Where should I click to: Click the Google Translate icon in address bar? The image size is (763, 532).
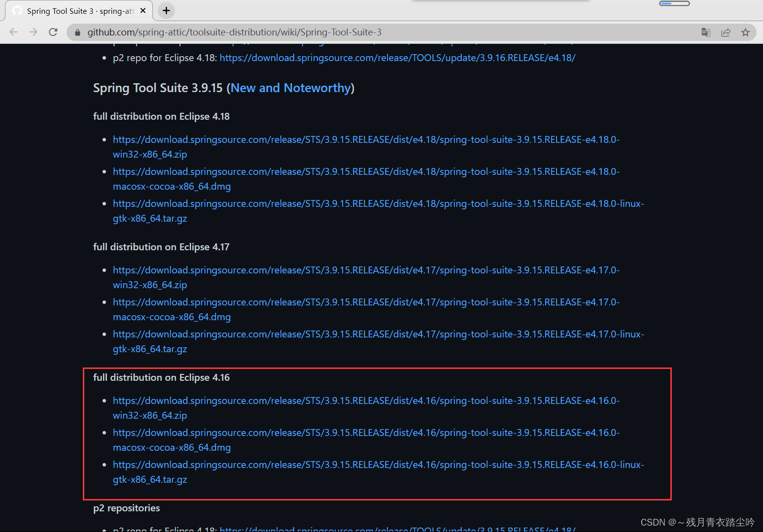pyautogui.click(x=706, y=32)
